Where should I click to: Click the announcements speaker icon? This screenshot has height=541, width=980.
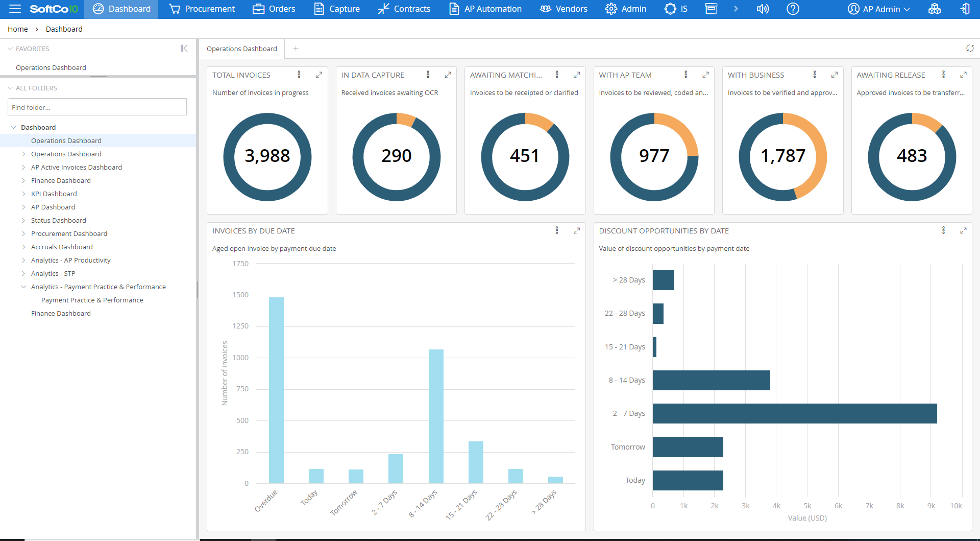762,9
